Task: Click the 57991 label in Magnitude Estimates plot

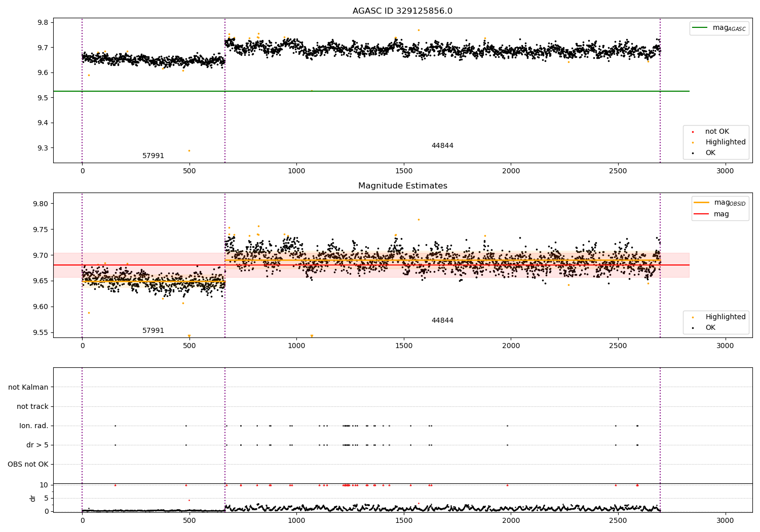Action: (x=153, y=331)
